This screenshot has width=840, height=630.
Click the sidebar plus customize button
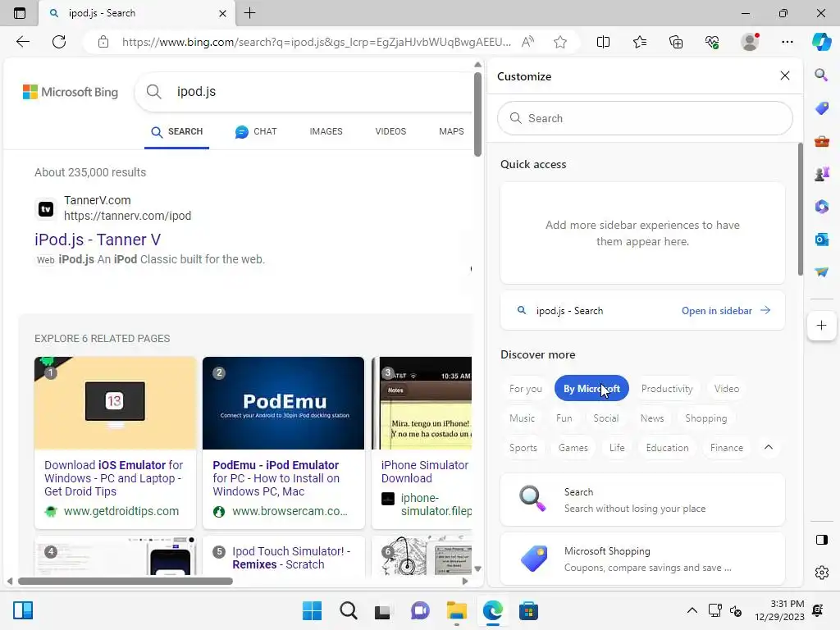point(821,325)
